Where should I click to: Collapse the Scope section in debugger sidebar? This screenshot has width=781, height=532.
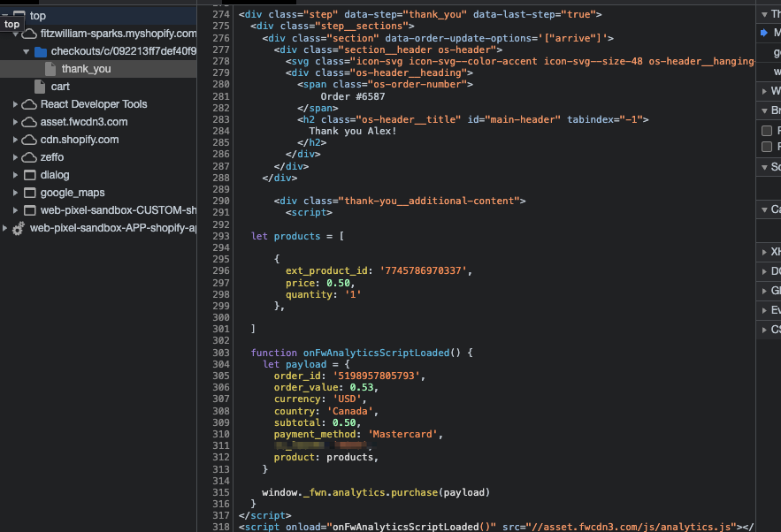pyautogui.click(x=764, y=167)
